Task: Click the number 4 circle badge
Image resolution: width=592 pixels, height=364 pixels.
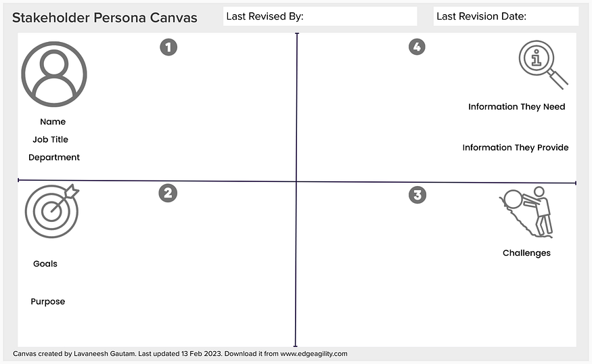Action: click(417, 47)
